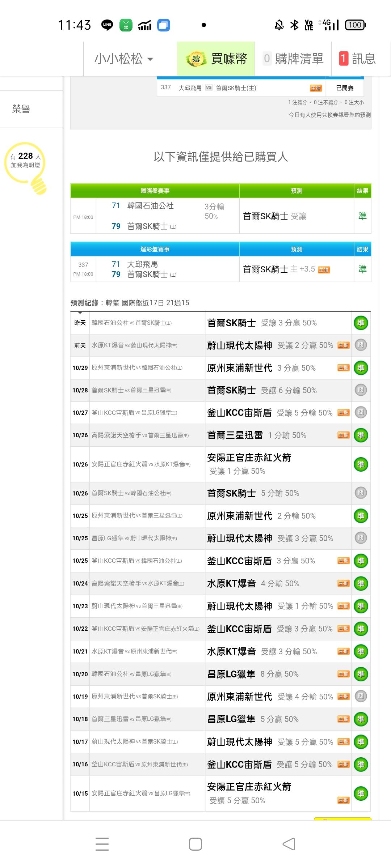The image size is (391, 868).
Task: Open the 買噱幣 tab
Action: point(216,59)
